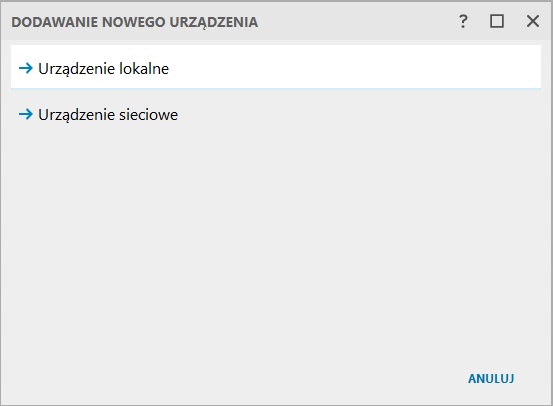Maximize the dialog with the square icon
The width and height of the screenshot is (553, 406).
tap(497, 21)
